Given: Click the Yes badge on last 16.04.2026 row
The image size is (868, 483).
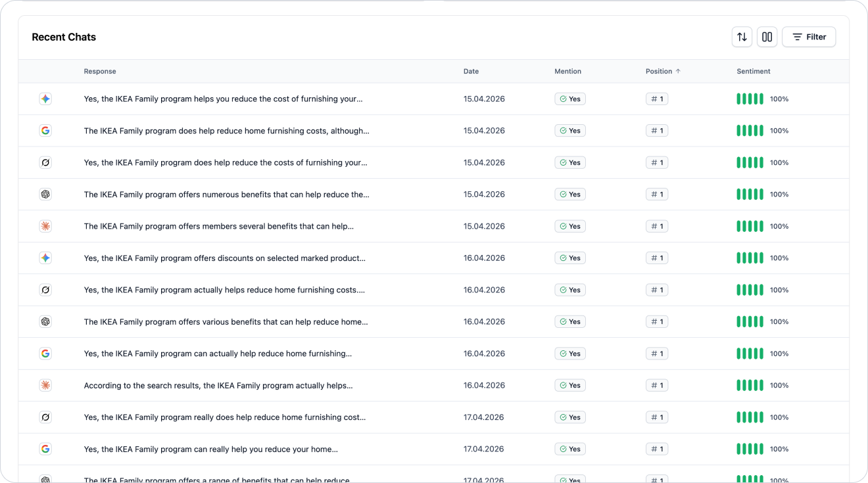Looking at the screenshot, I should click(570, 385).
